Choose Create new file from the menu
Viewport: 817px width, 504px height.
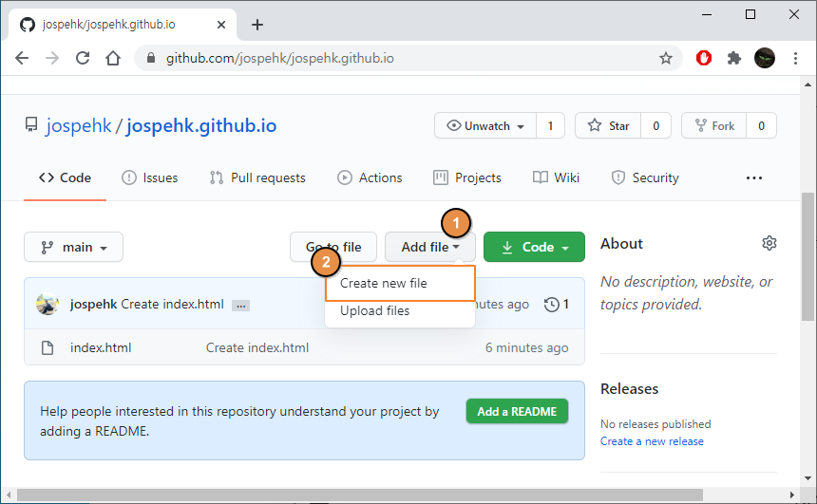400,283
